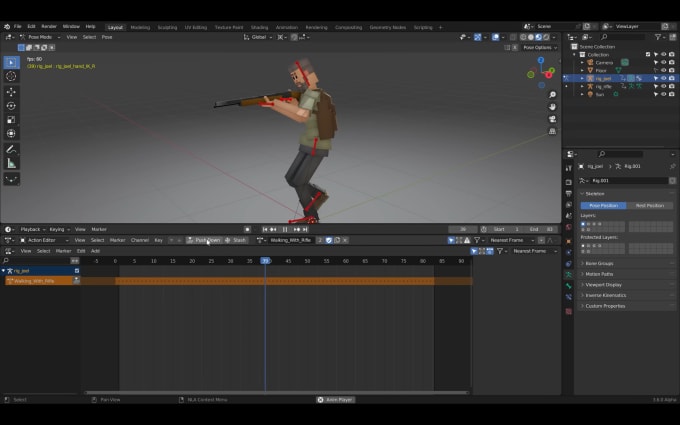
Task: Click the current frame number field
Action: click(x=463, y=229)
